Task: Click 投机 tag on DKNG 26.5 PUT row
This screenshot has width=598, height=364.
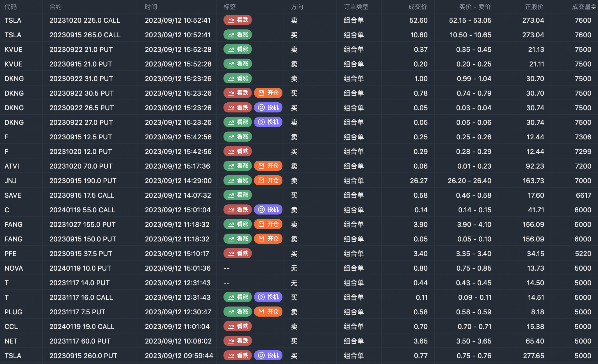Action: pos(268,108)
